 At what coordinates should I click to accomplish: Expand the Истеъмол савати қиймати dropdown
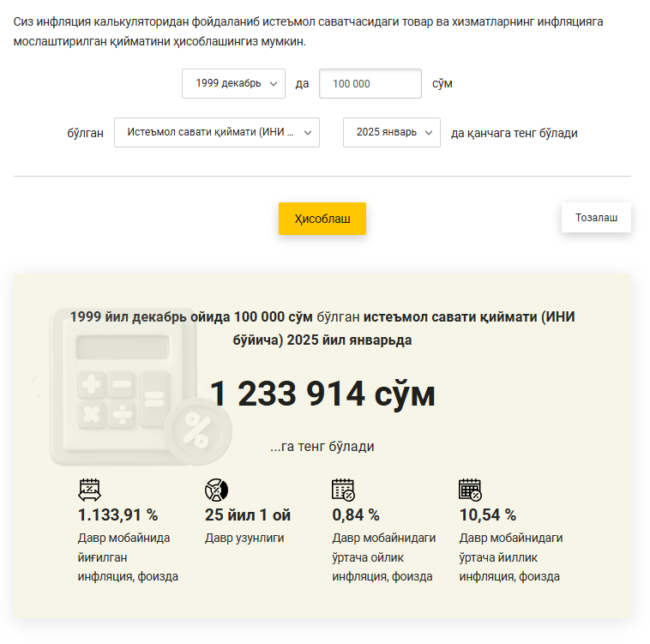pos(216,132)
